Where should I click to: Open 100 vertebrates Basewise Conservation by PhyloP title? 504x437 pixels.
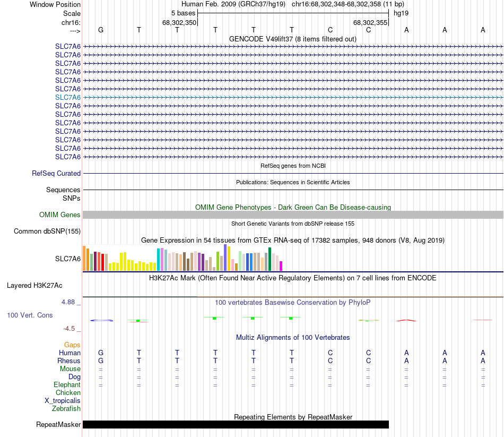(293, 303)
